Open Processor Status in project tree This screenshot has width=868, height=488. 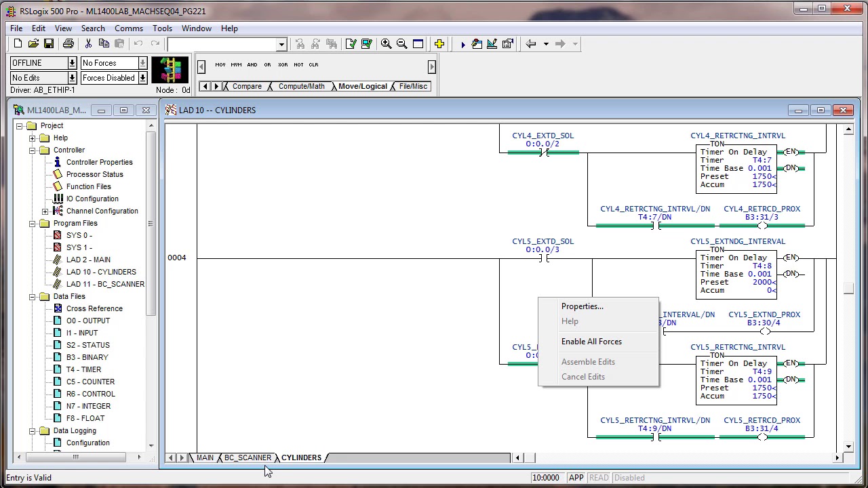tap(94, 175)
